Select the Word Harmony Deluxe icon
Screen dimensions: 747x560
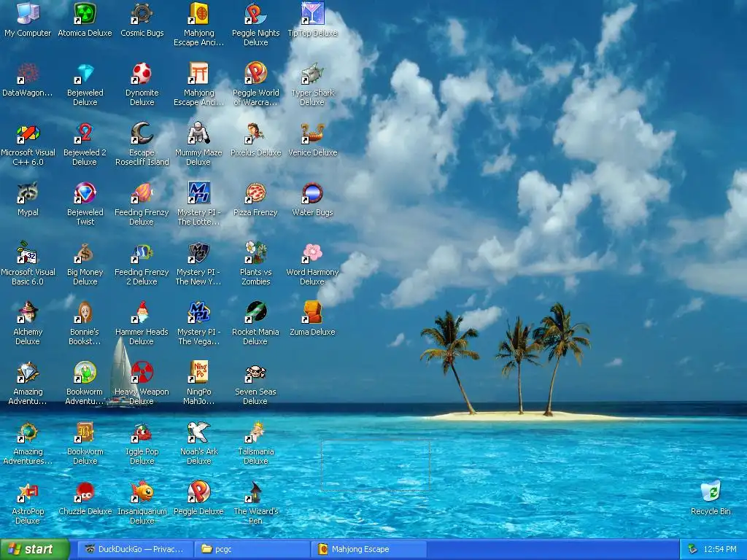tap(312, 253)
